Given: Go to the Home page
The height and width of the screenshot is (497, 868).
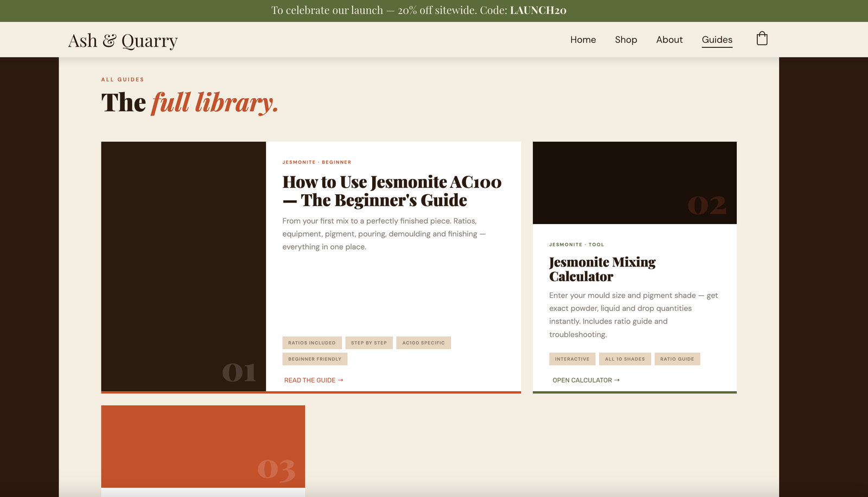Looking at the screenshot, I should coord(583,40).
